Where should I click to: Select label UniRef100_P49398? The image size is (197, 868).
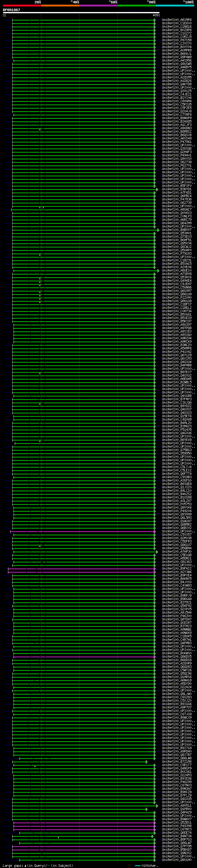[x=177, y=826]
